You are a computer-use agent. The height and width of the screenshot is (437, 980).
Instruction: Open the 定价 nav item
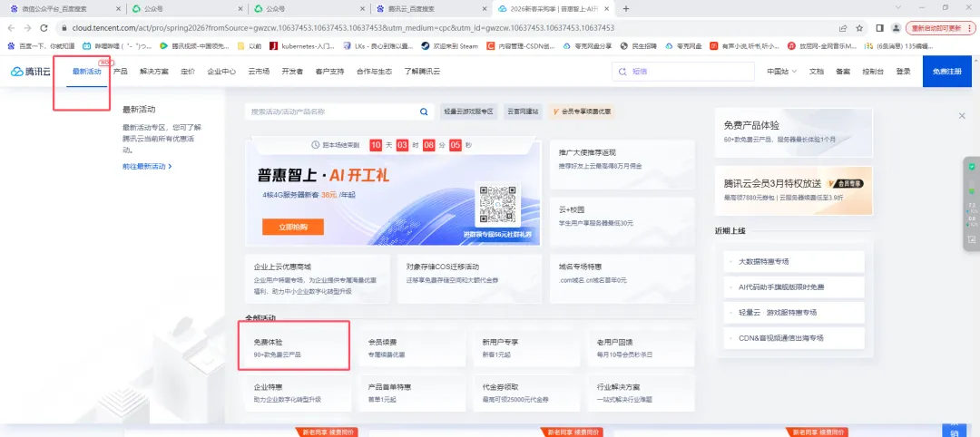tap(188, 72)
